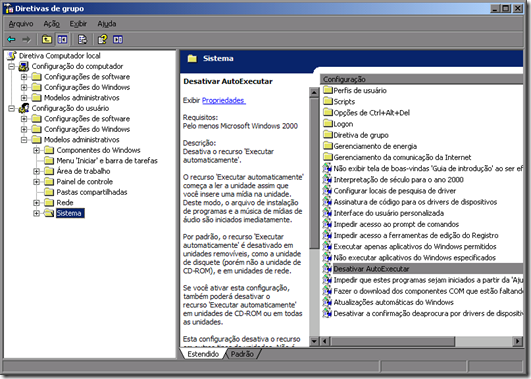Toggle the Show/Hide console tree icon

[62, 40]
